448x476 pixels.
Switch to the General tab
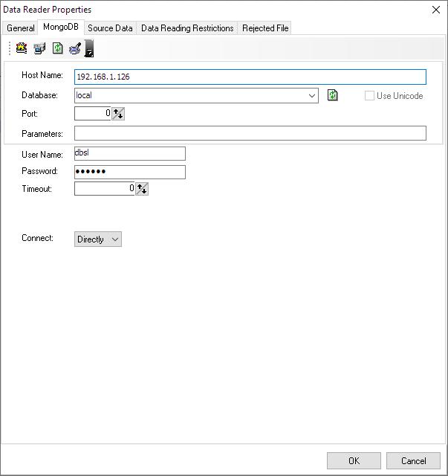pos(21,28)
